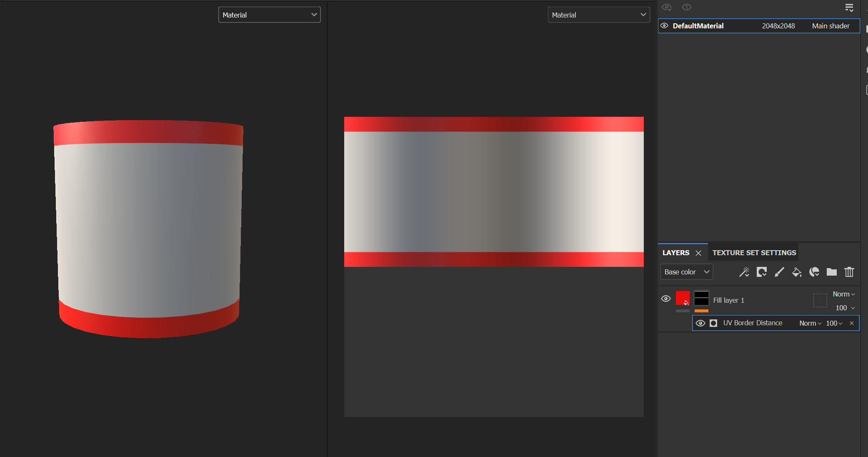The image size is (868, 457).
Task: Click Fill layer 1 red color thumbnail
Action: pyautogui.click(x=683, y=298)
